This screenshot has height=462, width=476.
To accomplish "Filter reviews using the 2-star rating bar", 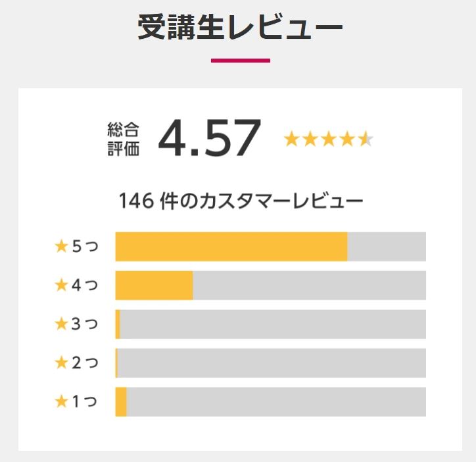I will [270, 363].
